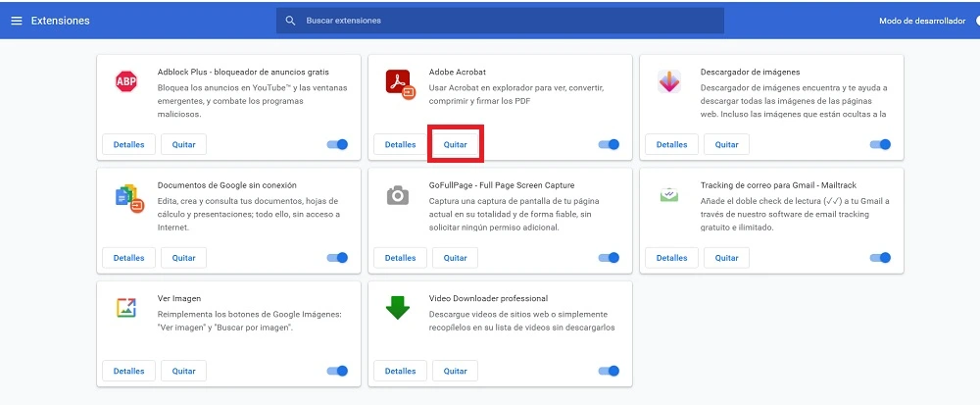This screenshot has height=405, width=980.
Task: Open Detalles for Descargador de imágenes
Action: (671, 144)
